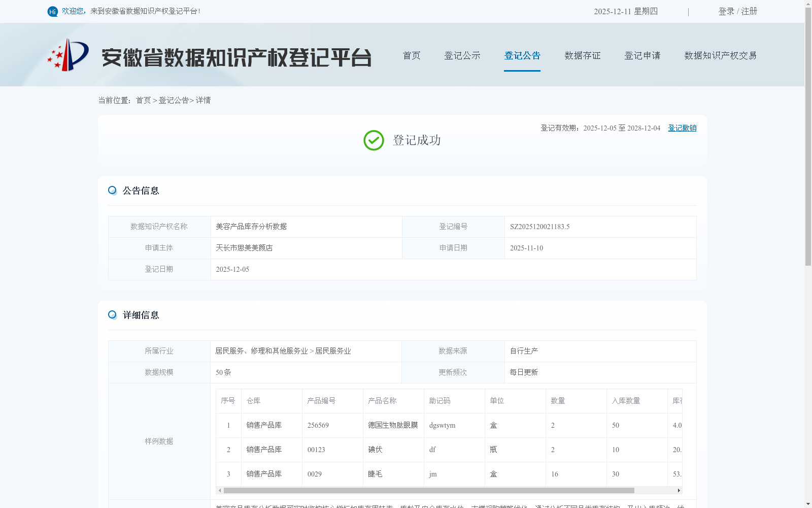This screenshot has height=508, width=812.
Task: Open the 登记申请 navigation tab
Action: pyautogui.click(x=642, y=55)
